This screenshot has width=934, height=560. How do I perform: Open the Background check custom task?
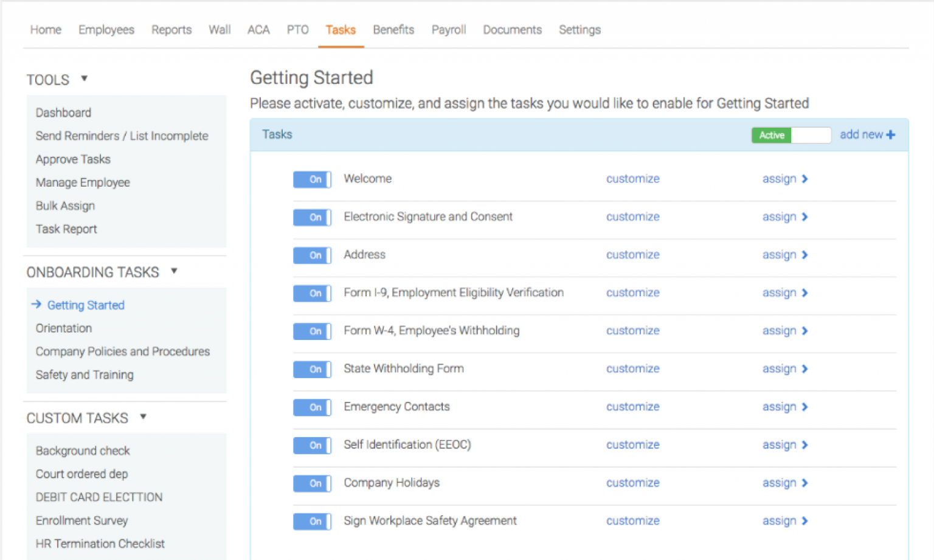tap(83, 451)
